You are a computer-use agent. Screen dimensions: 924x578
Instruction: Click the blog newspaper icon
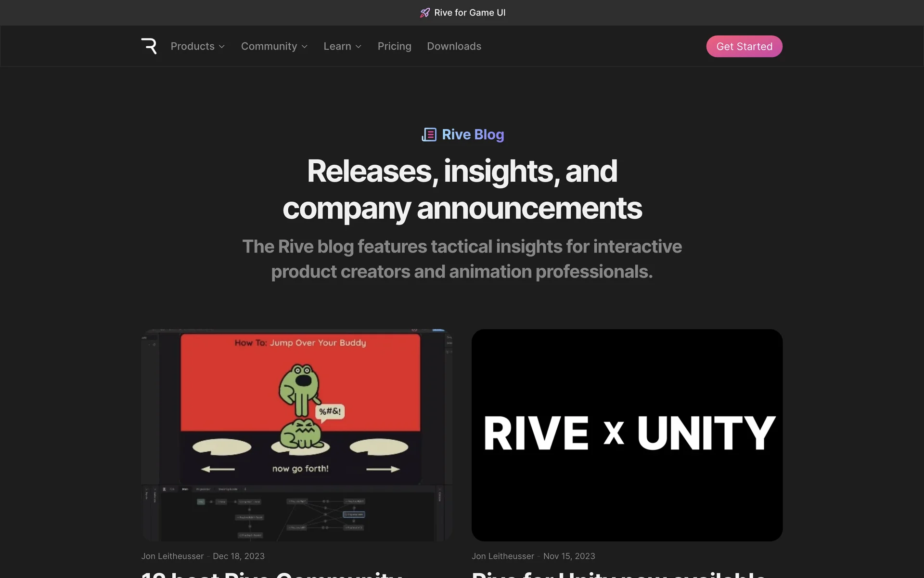429,135
